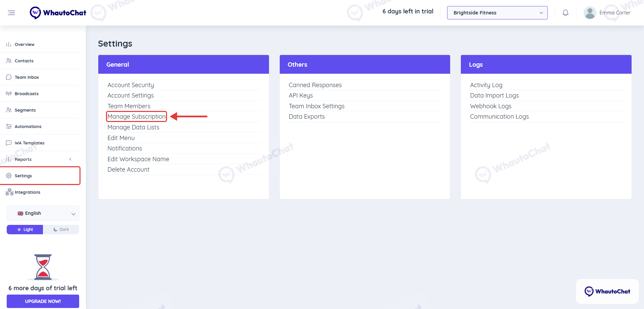The image size is (644, 309).
Task: Click the Segments people icon
Action: click(x=9, y=110)
